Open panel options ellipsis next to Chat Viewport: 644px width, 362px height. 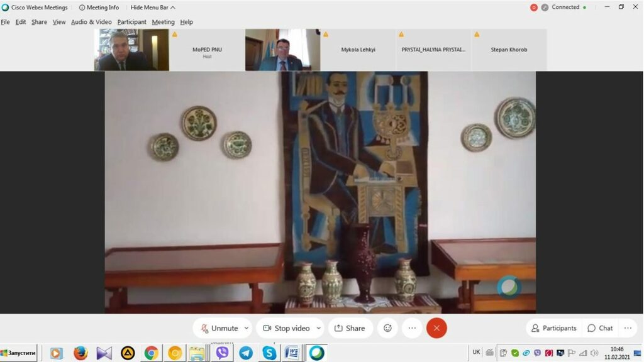click(628, 328)
